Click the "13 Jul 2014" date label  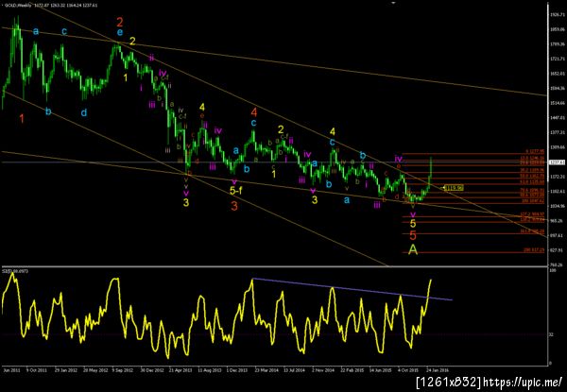[x=293, y=370]
